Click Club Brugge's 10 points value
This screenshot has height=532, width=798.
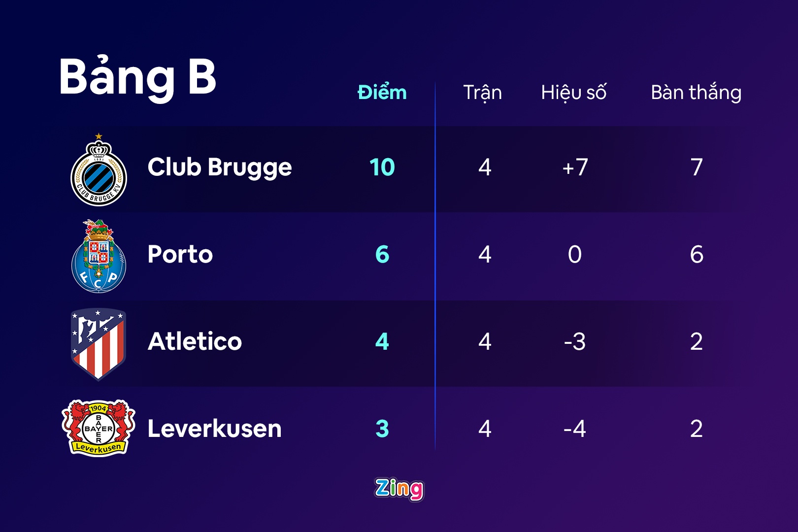(x=382, y=167)
